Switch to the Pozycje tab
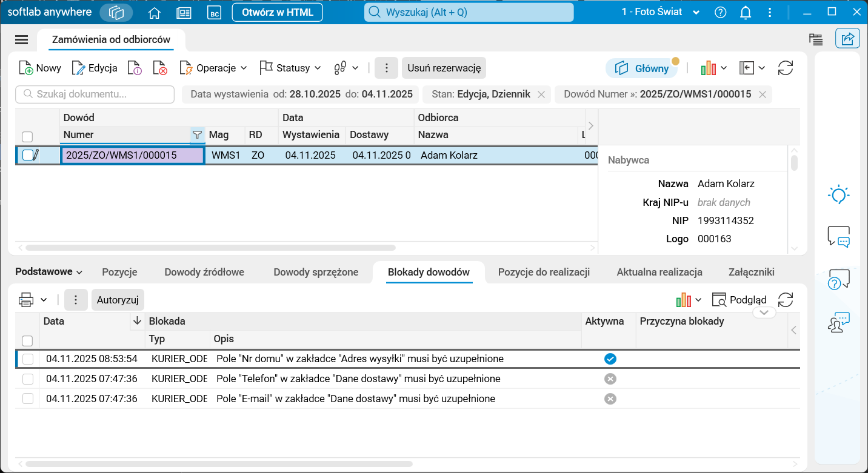 point(119,272)
